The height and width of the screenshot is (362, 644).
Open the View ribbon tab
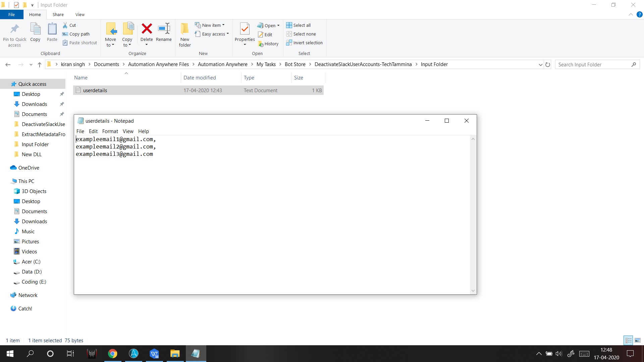[x=80, y=14]
